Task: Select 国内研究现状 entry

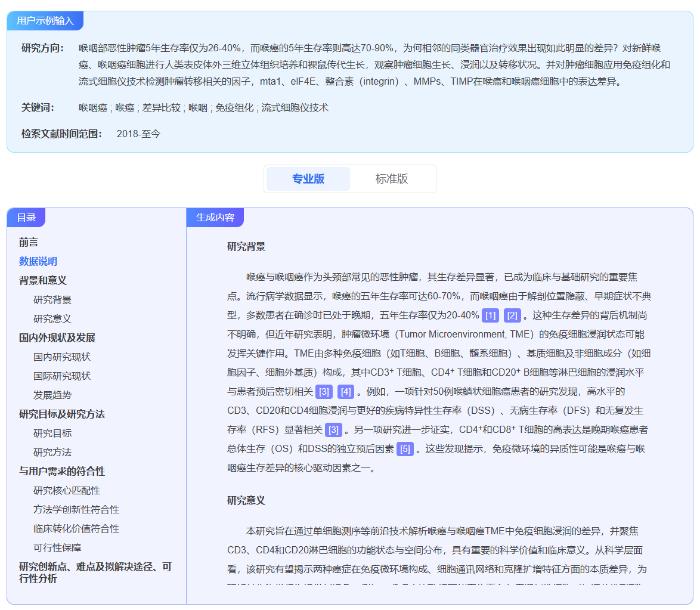Action: (x=61, y=357)
